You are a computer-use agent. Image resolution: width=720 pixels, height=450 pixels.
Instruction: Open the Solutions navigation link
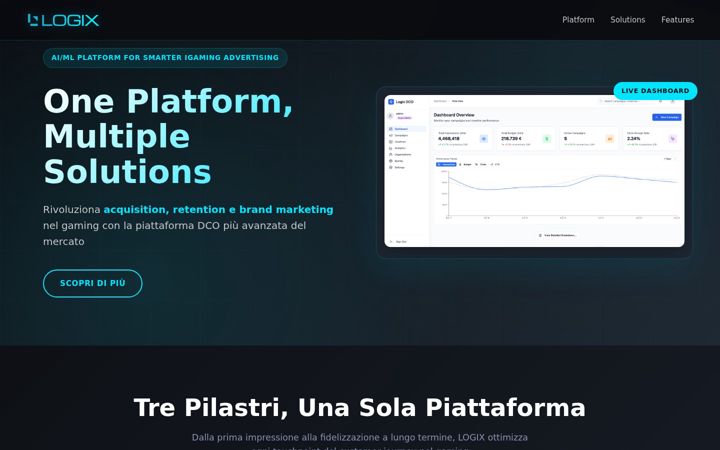[627, 20]
